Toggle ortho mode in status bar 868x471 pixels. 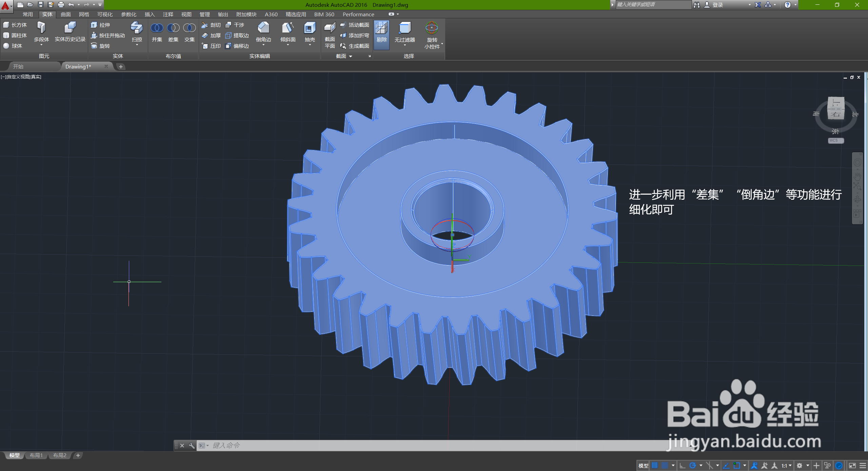click(683, 465)
